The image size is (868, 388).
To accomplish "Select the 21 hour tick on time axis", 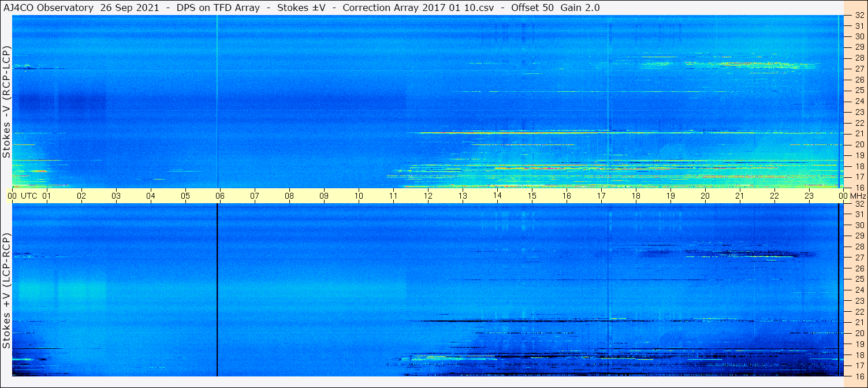I will 740,196.
